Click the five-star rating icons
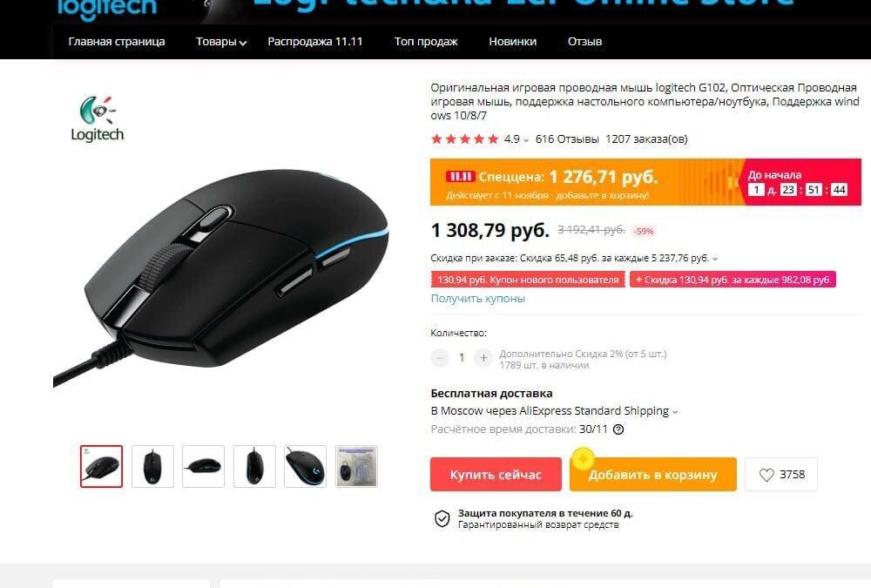The image size is (871, 588). [x=465, y=139]
